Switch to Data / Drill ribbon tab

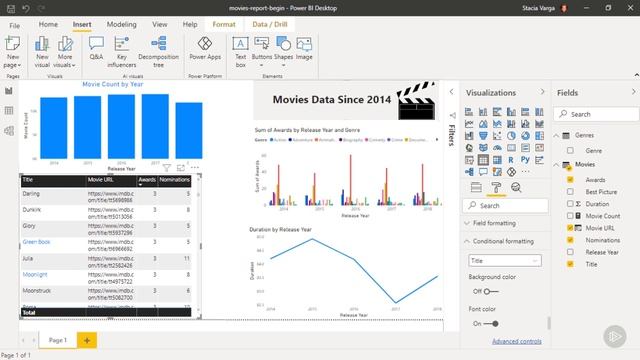(x=270, y=24)
